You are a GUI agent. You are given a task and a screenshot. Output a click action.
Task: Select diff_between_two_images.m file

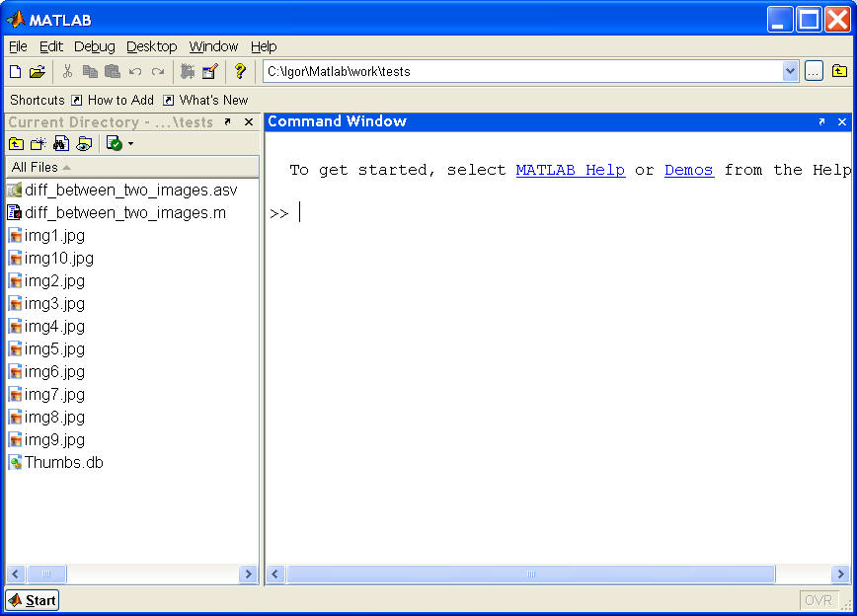[125, 213]
